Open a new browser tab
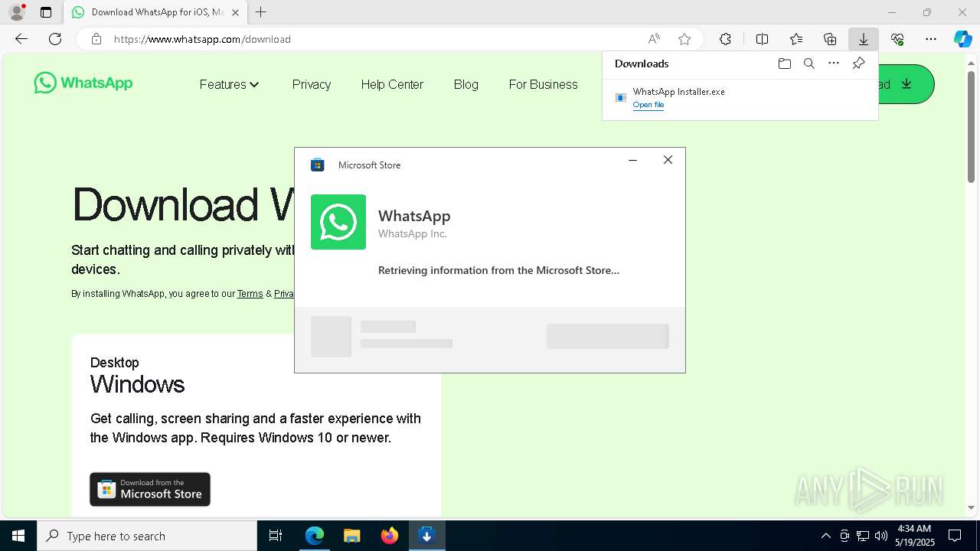The image size is (980, 551). [x=261, y=12]
